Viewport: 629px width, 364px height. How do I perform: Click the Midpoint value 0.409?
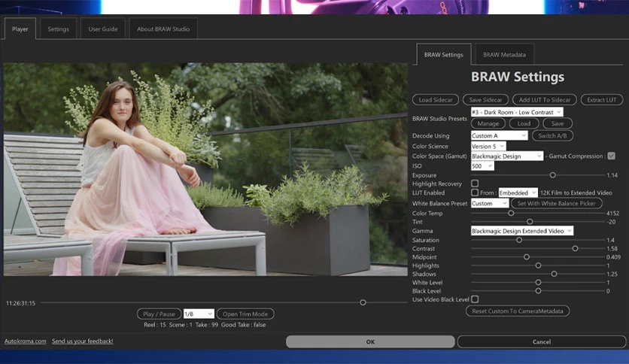(613, 257)
